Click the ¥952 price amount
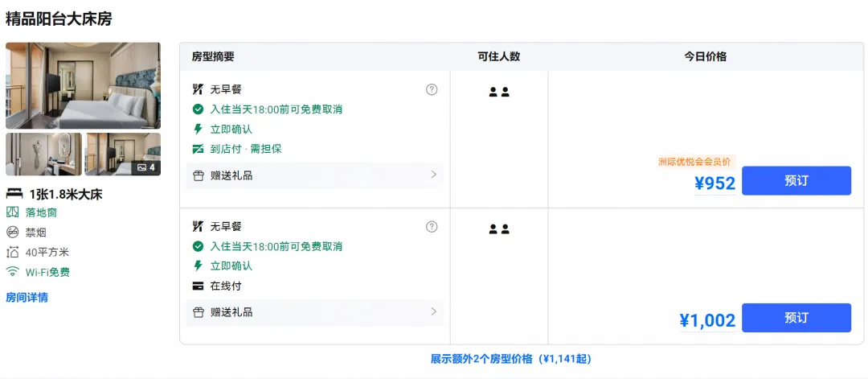The width and height of the screenshot is (868, 379). point(714,183)
